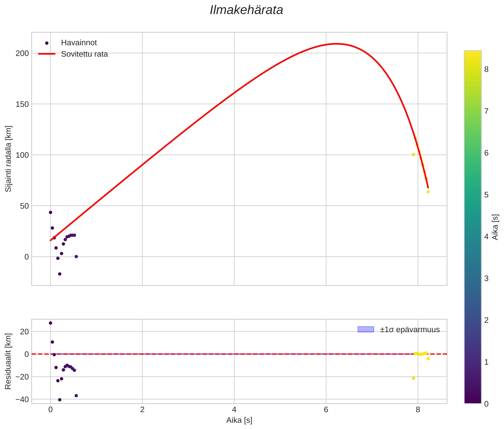Click the colorbar tick label 5
Screen dimensions: 504x429
click(486, 195)
